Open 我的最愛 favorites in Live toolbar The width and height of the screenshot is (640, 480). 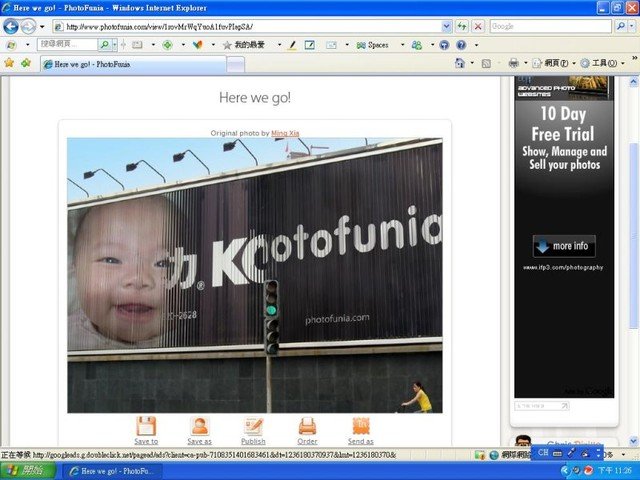[244, 45]
